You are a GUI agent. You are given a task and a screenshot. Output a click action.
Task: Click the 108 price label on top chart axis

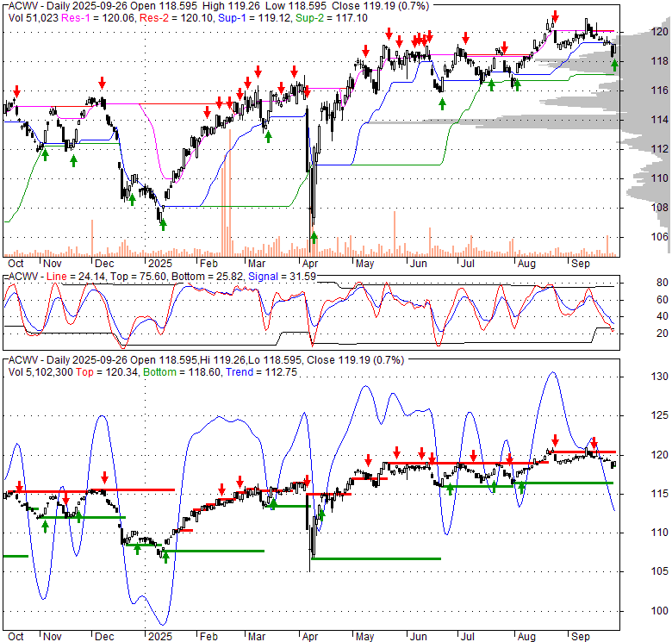coord(660,208)
